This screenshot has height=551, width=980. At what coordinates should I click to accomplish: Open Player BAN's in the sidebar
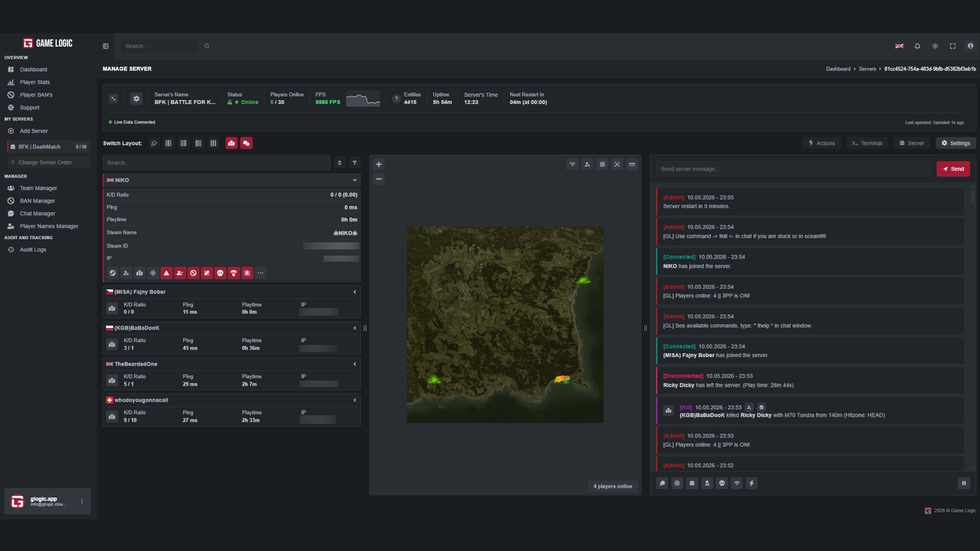click(x=36, y=95)
